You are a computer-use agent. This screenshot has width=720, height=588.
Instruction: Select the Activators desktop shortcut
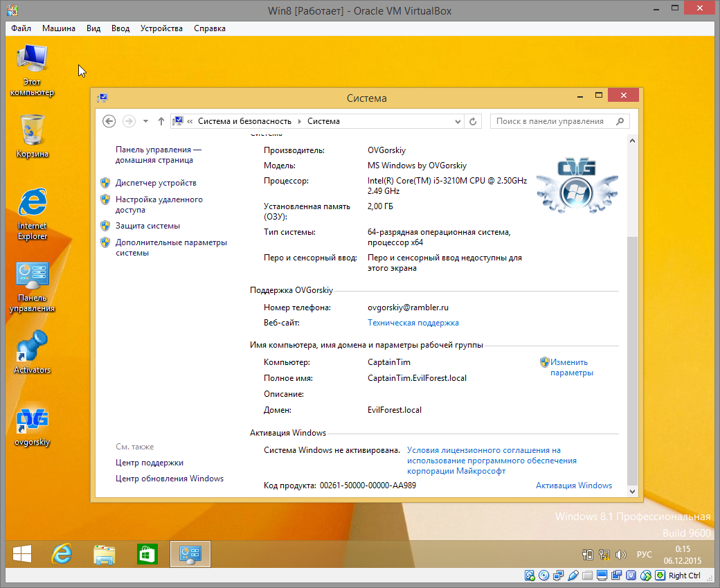click(x=32, y=352)
